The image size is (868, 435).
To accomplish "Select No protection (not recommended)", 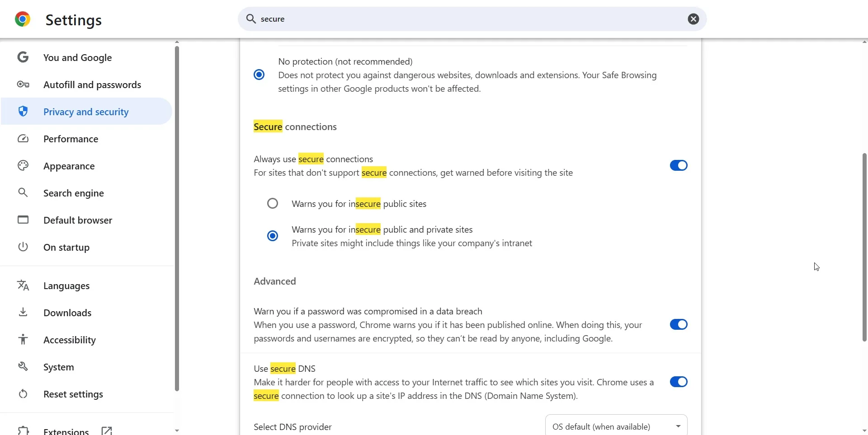I will pyautogui.click(x=259, y=74).
